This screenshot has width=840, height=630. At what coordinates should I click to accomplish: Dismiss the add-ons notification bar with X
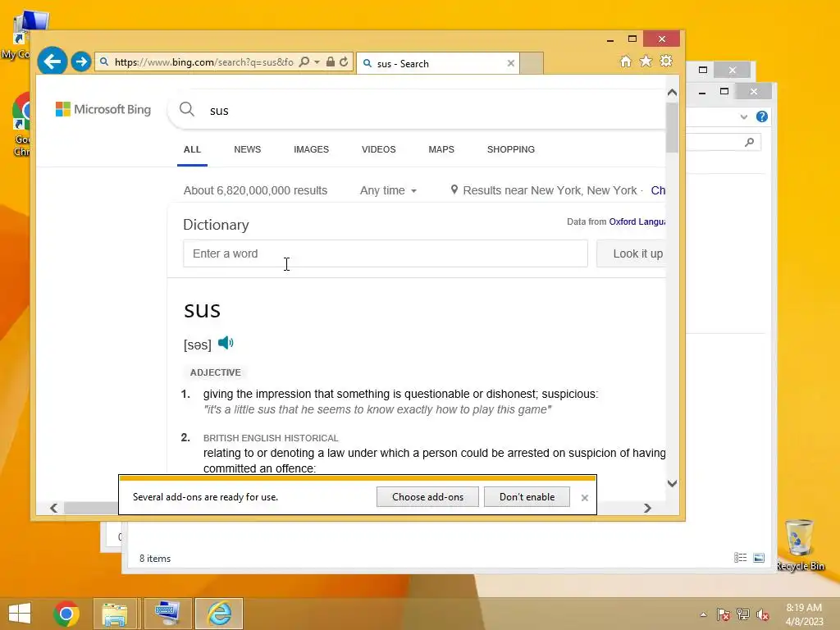tap(584, 498)
